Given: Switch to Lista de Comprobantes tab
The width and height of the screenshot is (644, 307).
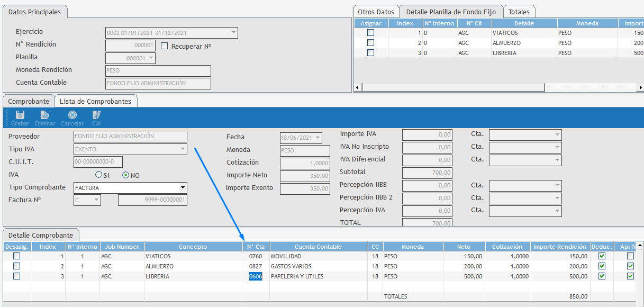Looking at the screenshot, I should coord(95,101).
